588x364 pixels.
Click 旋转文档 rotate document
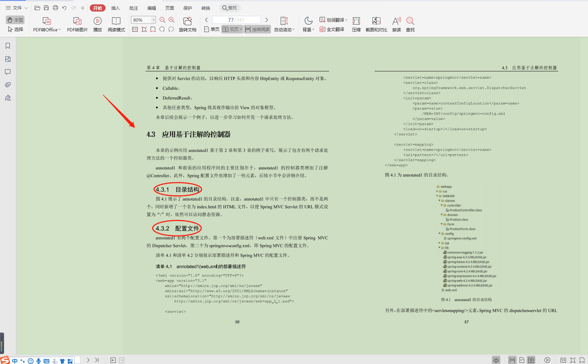point(188,25)
